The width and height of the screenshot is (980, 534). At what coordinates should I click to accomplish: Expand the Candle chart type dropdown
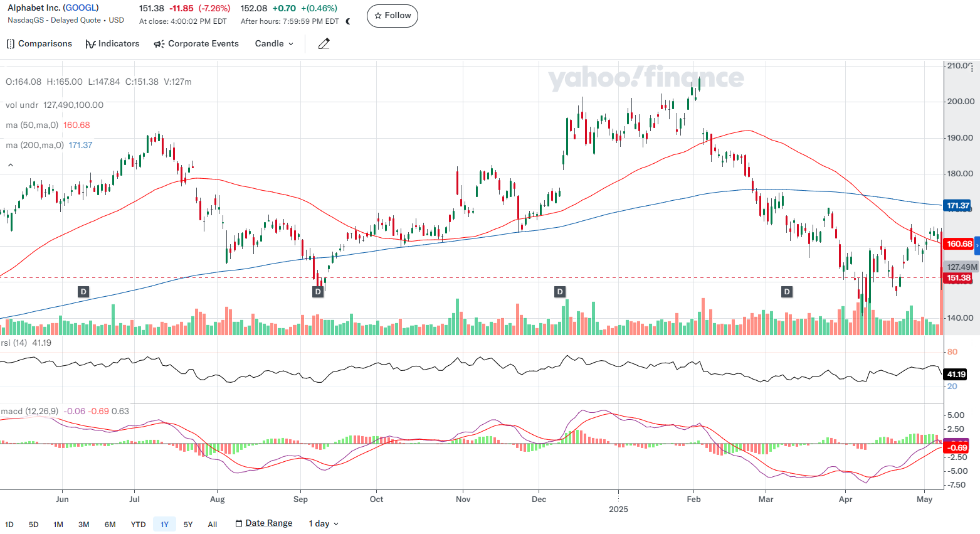point(274,44)
